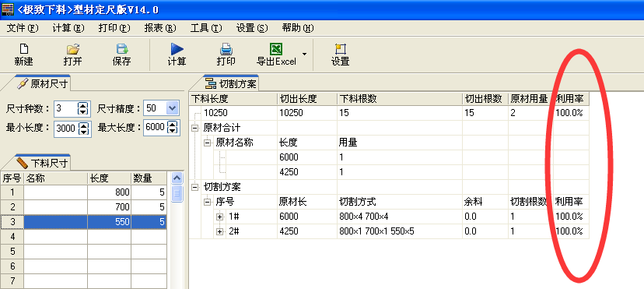644x289 pixels.
Task: Click the length cell showing 800
Action: click(109, 192)
